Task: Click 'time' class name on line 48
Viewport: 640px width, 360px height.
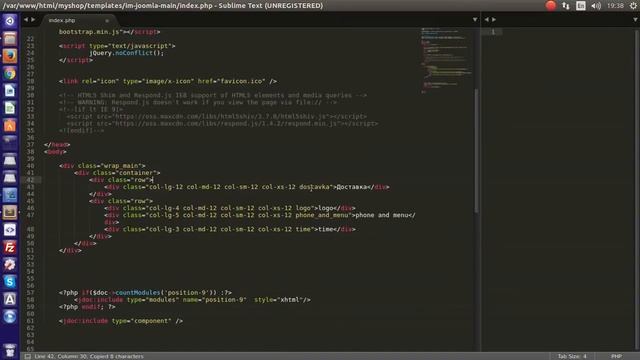Action: click(303, 229)
